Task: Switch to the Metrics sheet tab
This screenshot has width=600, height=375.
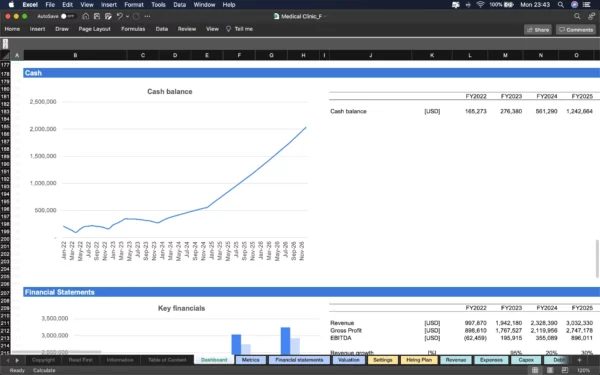Action: tap(251, 360)
